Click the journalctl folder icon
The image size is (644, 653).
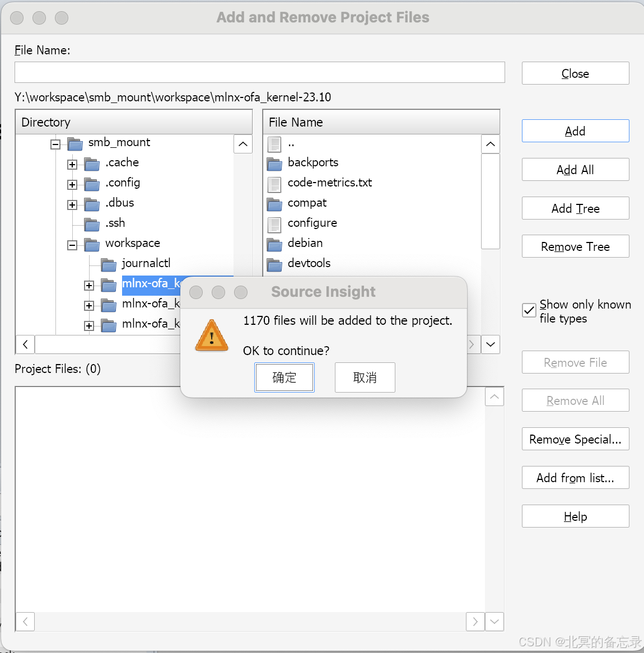109,265
